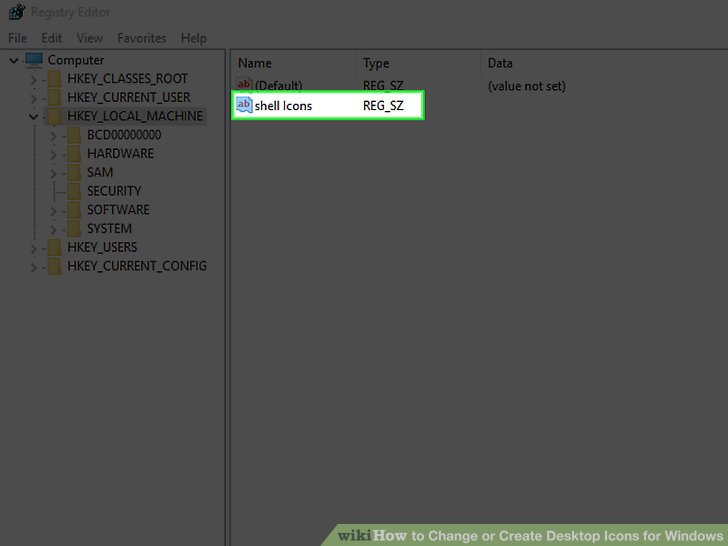
Task: Select the SECURITY key
Action: click(x=114, y=191)
